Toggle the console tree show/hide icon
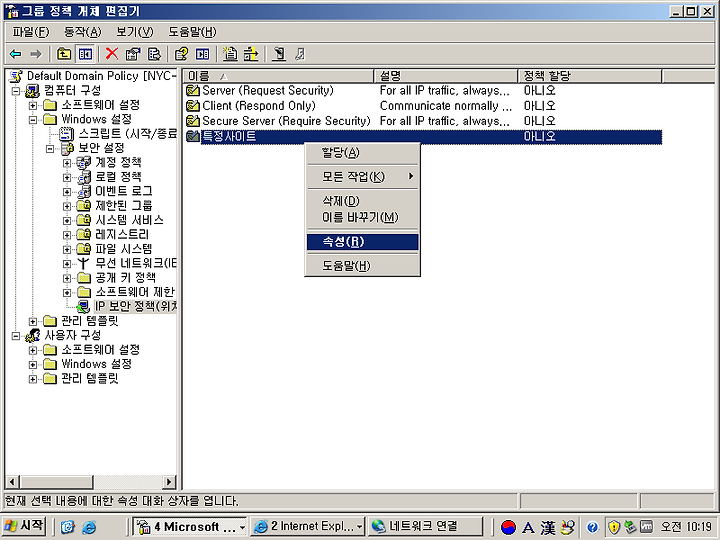 coord(85,54)
